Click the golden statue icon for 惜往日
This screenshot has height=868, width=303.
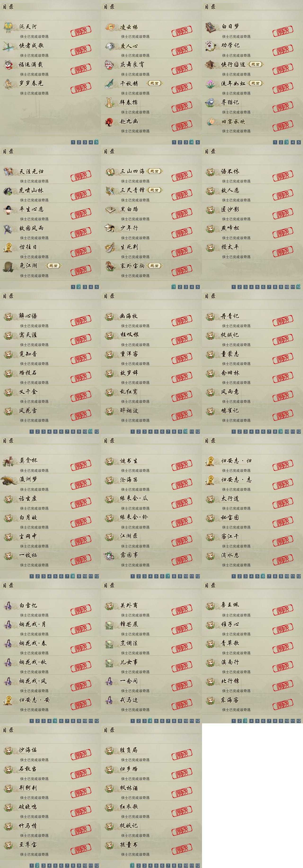click(x=8, y=247)
